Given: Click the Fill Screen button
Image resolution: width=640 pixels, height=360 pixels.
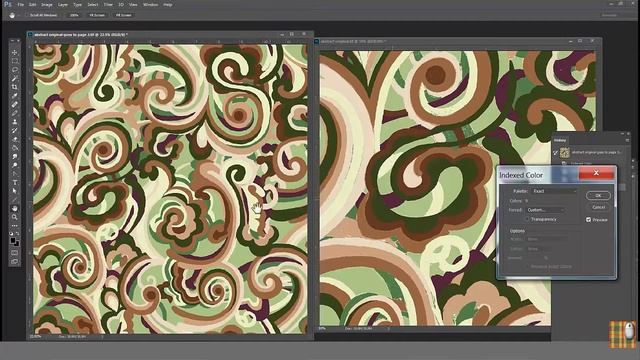Looking at the screenshot, I should (123, 15).
